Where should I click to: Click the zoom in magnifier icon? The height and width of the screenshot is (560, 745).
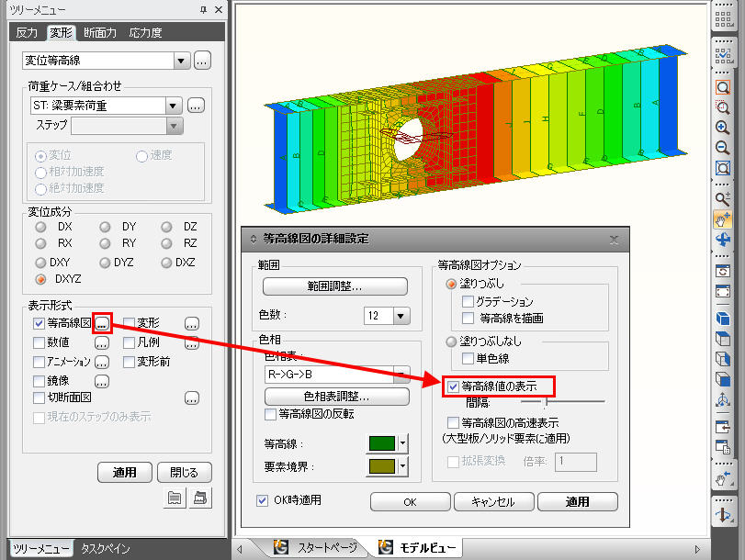723,128
